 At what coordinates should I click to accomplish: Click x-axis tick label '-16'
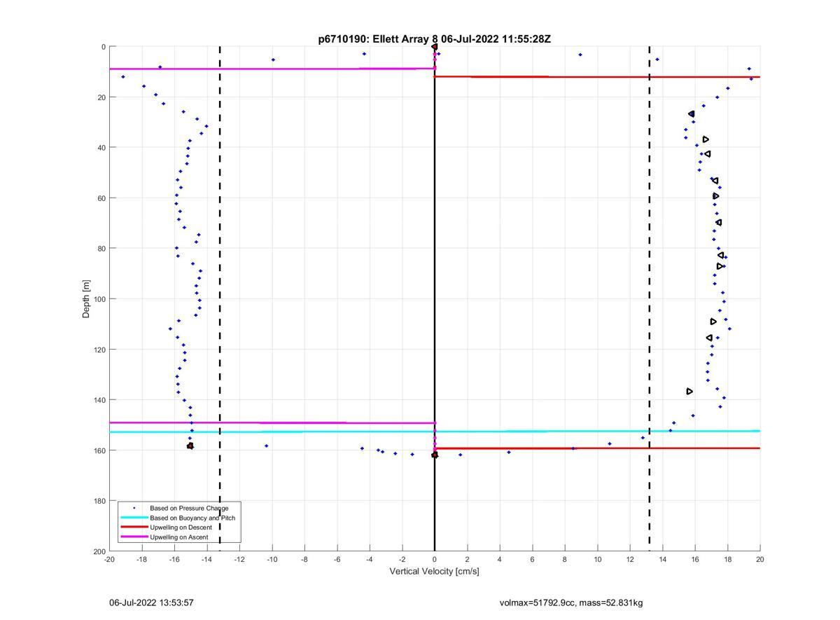pyautogui.click(x=174, y=559)
